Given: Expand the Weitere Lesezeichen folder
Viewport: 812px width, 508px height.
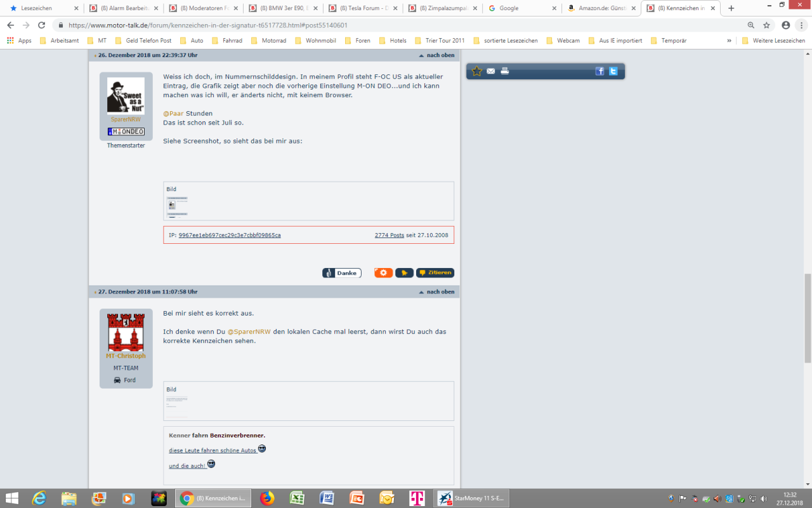Looking at the screenshot, I should click(773, 41).
